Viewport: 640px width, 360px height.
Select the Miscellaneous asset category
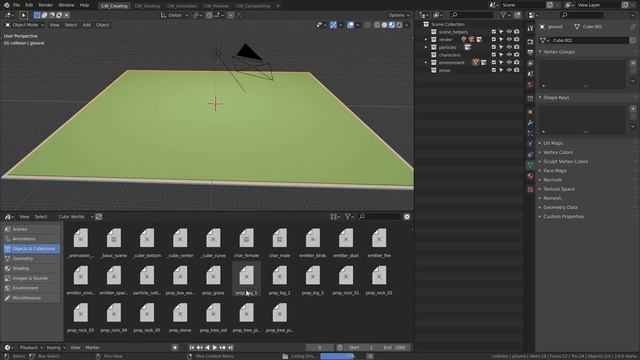pyautogui.click(x=31, y=298)
